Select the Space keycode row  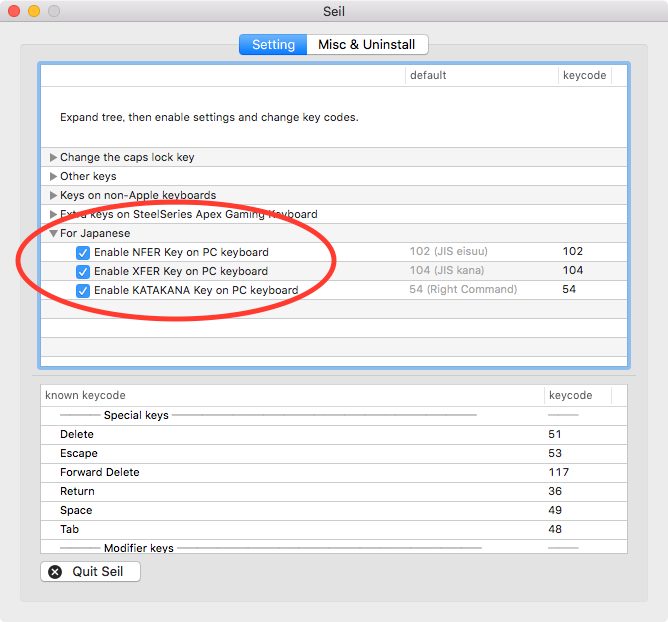pyautogui.click(x=334, y=510)
